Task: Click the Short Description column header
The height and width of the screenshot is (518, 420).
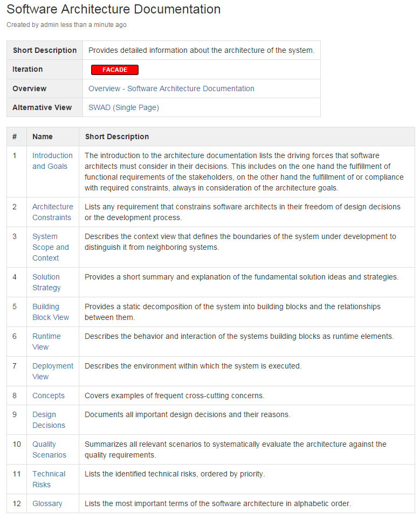Action: pyautogui.click(x=116, y=137)
